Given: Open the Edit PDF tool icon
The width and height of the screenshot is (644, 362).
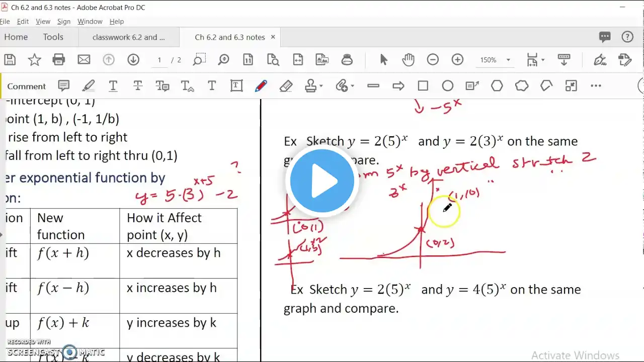Looking at the screenshot, I should (624, 60).
